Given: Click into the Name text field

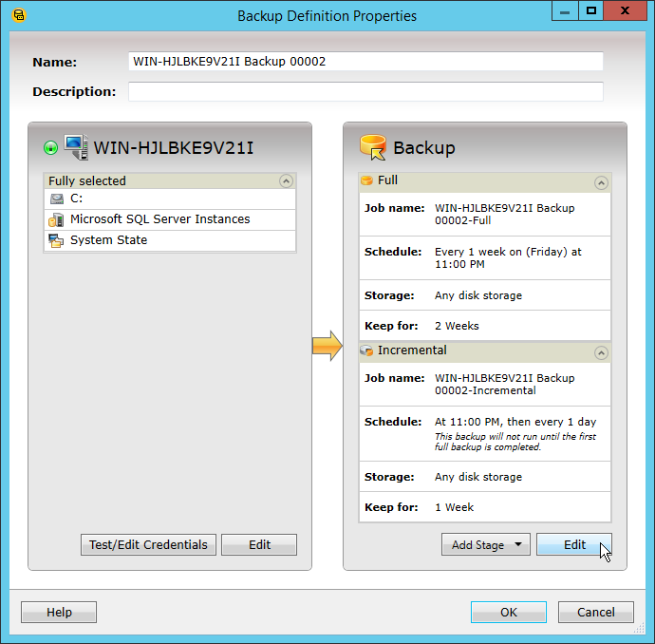Looking at the screenshot, I should 365,62.
